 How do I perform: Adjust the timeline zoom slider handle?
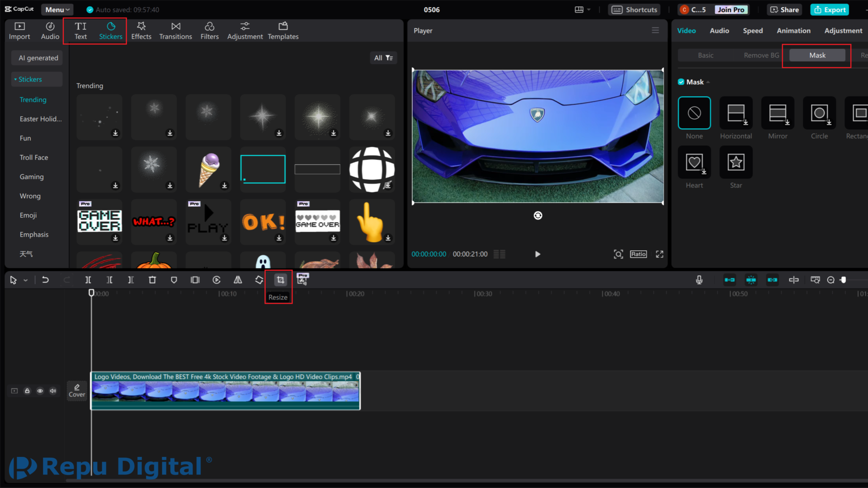point(843,280)
